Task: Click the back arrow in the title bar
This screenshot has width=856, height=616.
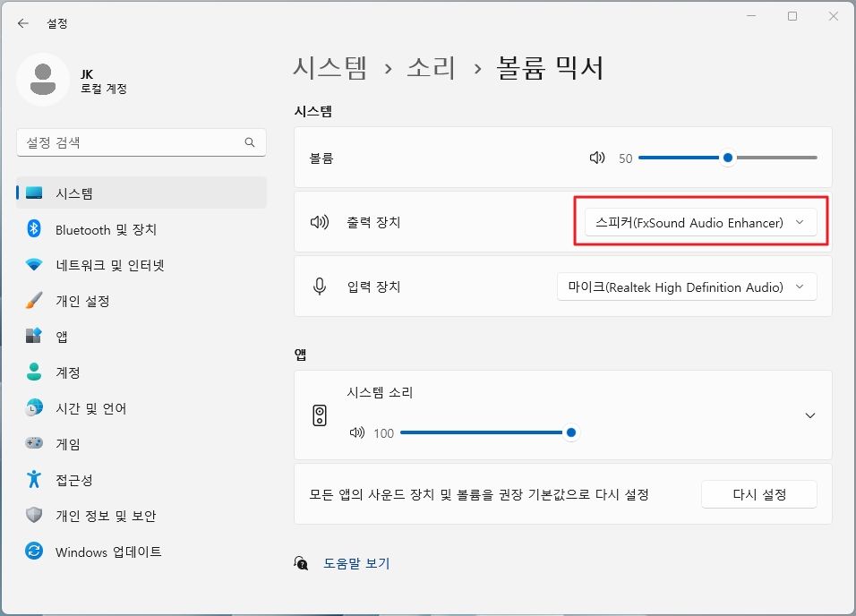Action: (23, 23)
